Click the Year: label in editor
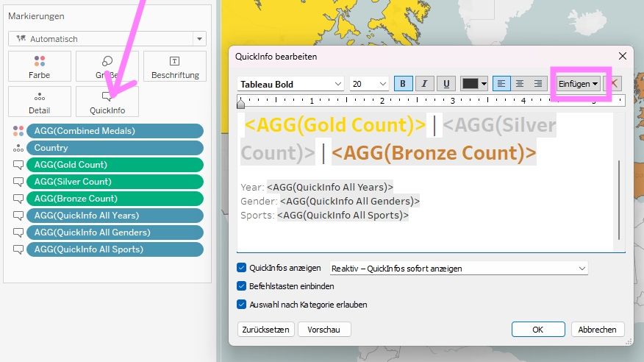The image size is (644, 362). (x=252, y=188)
